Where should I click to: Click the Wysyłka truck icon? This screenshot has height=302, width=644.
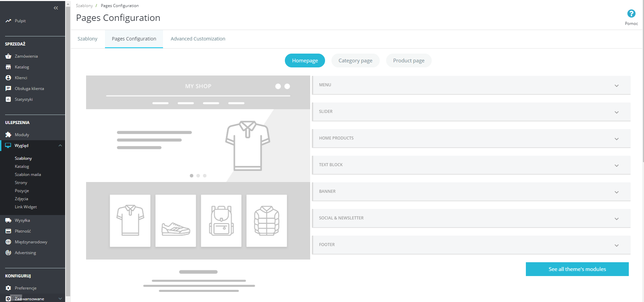(8, 220)
